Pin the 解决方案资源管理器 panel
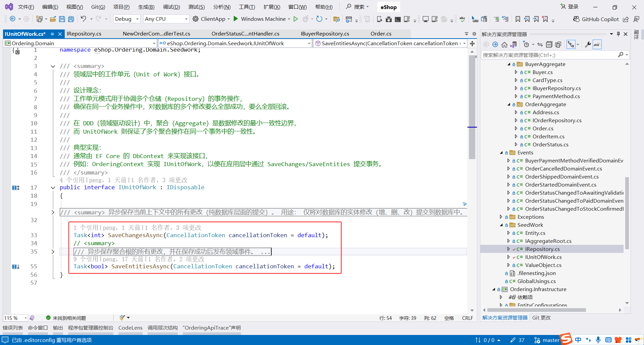The image size is (644, 345). tap(618, 34)
